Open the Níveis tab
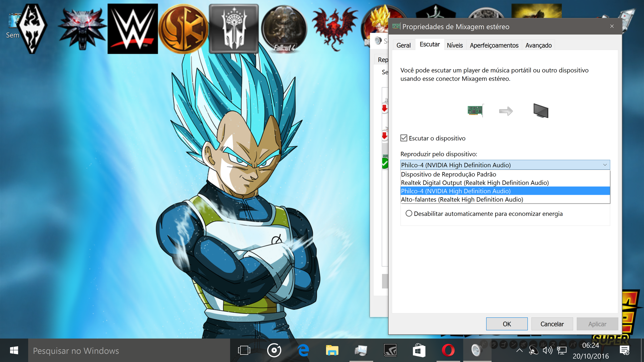 (x=455, y=45)
